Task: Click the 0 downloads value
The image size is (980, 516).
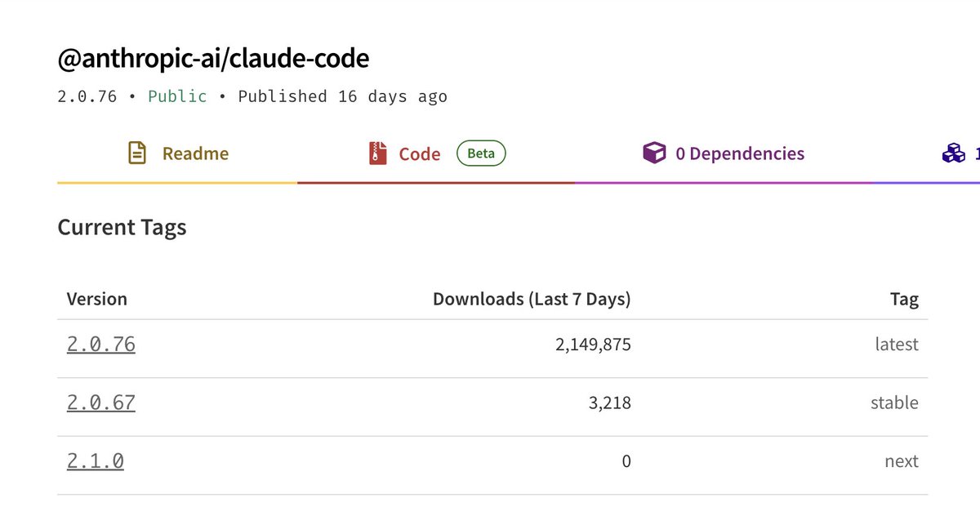Action: pos(626,461)
